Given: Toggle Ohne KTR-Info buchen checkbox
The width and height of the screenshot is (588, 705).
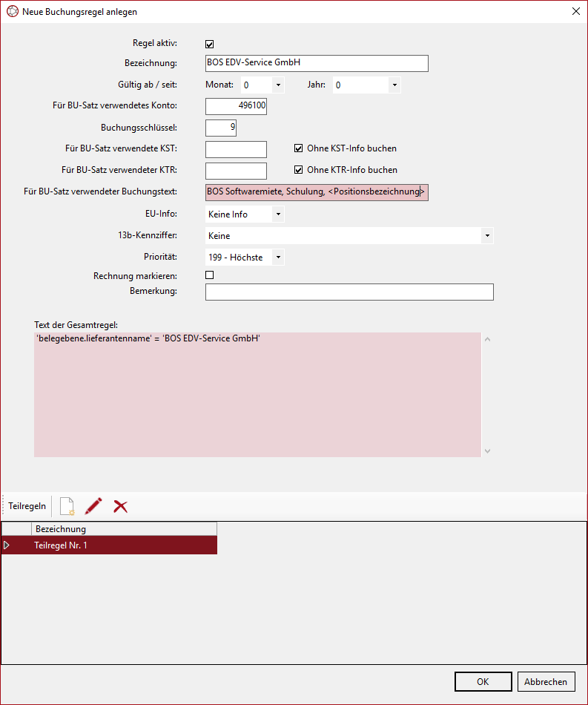Looking at the screenshot, I should [x=299, y=170].
